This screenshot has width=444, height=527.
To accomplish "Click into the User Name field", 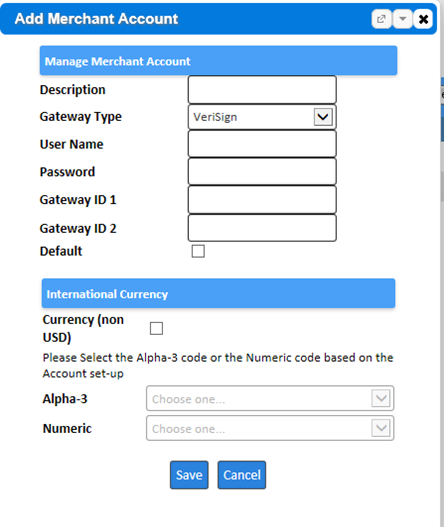I will click(262, 144).
